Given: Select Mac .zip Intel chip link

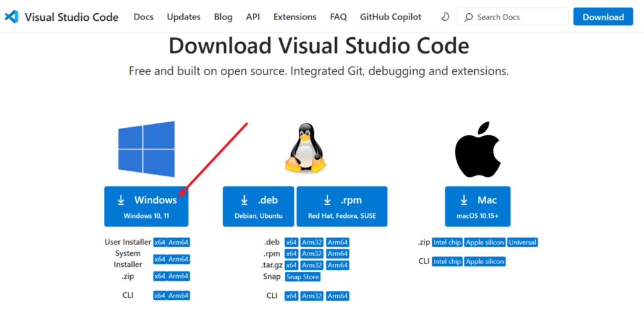Looking at the screenshot, I should [x=447, y=242].
